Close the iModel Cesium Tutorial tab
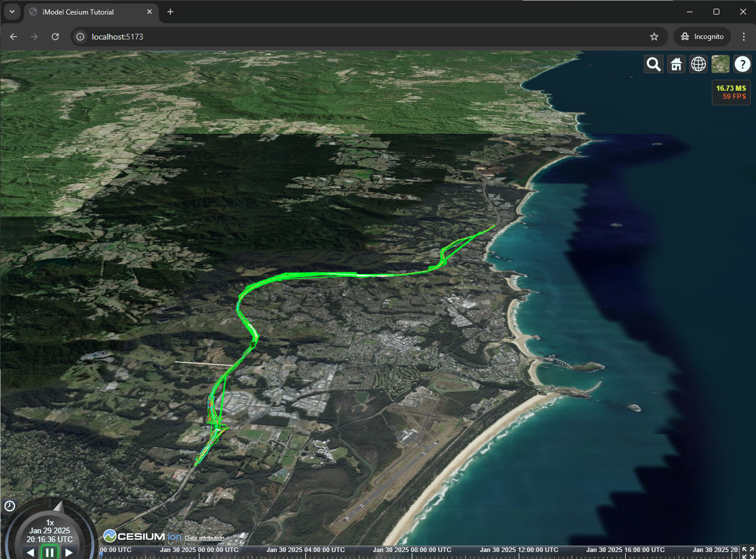 (149, 12)
